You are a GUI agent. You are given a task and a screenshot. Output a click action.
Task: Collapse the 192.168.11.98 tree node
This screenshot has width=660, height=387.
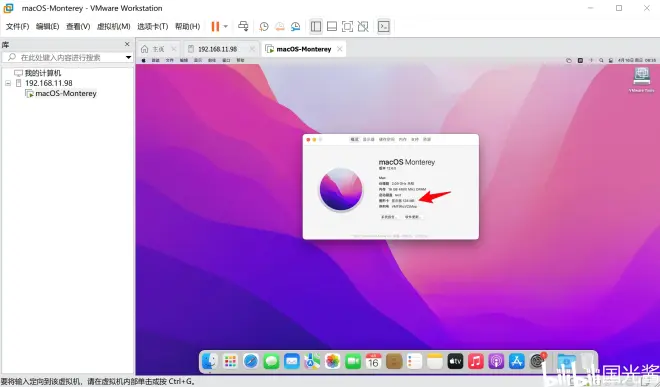coord(8,83)
